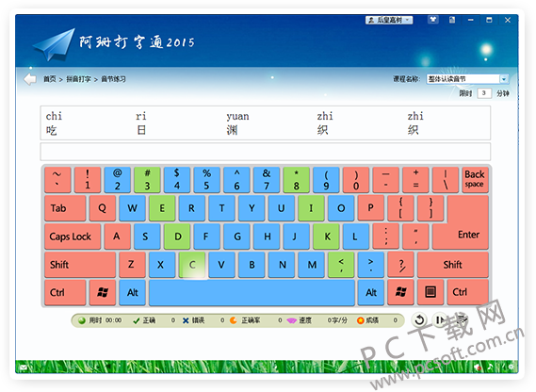Click the green D key
The height and width of the screenshot is (392, 536).
coord(177,237)
